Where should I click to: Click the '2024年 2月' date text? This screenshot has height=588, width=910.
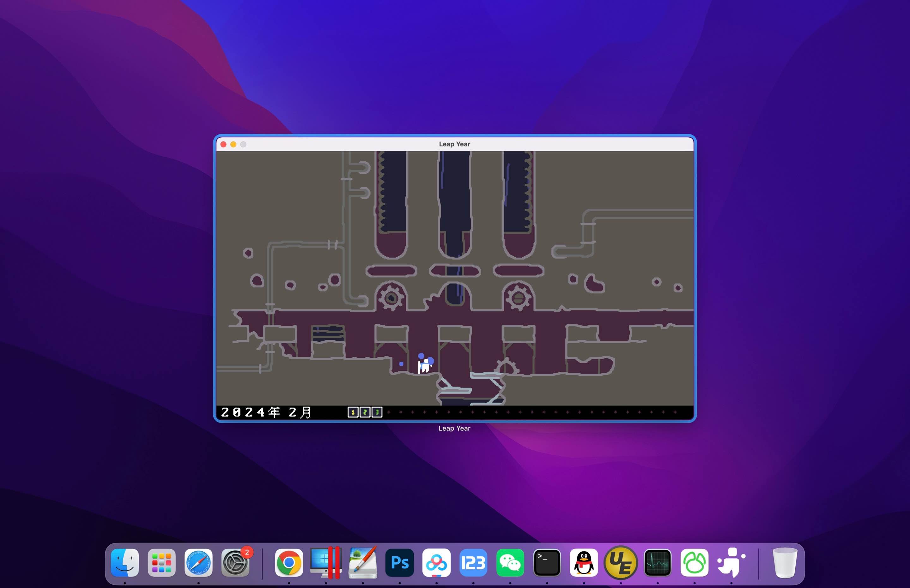coord(266,412)
